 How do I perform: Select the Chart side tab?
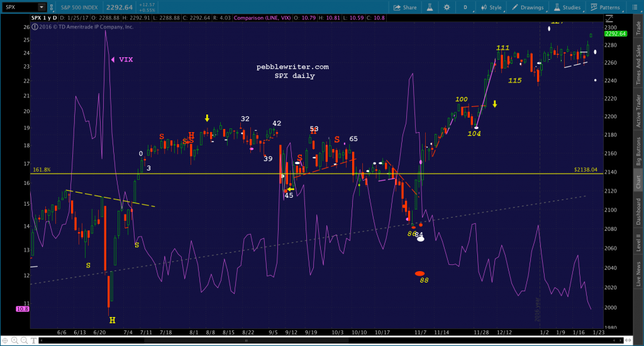[638, 182]
